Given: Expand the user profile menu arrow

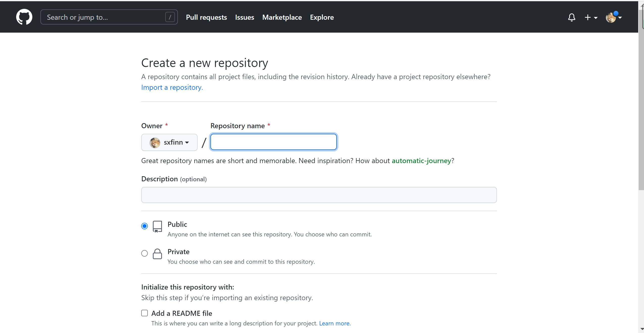Looking at the screenshot, I should (620, 18).
